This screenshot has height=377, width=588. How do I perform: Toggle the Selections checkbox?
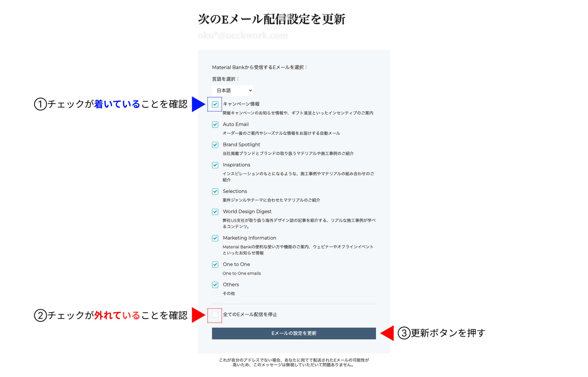coord(215,192)
